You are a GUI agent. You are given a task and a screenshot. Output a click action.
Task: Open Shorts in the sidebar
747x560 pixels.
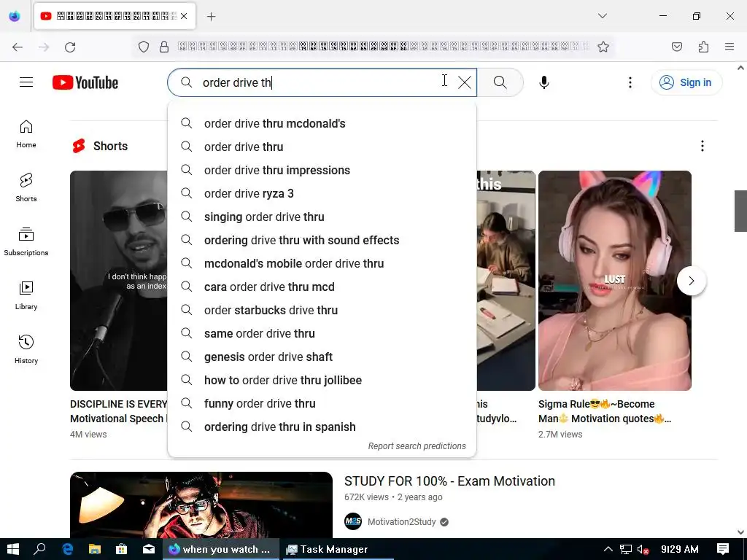(26, 187)
